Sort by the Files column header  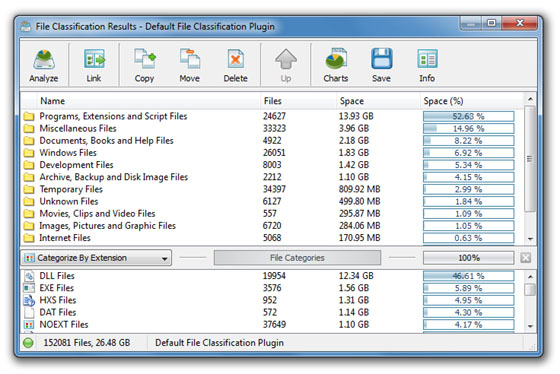tap(272, 101)
